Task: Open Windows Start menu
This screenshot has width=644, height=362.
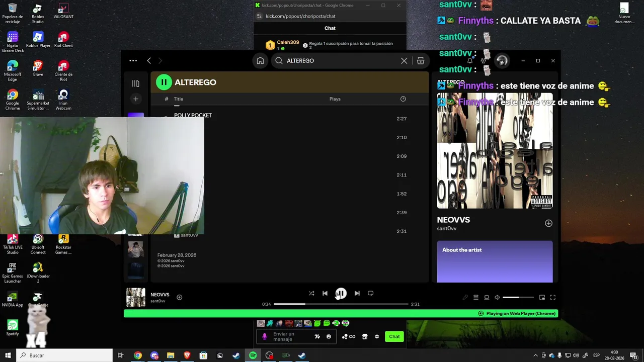Action: [x=8, y=355]
